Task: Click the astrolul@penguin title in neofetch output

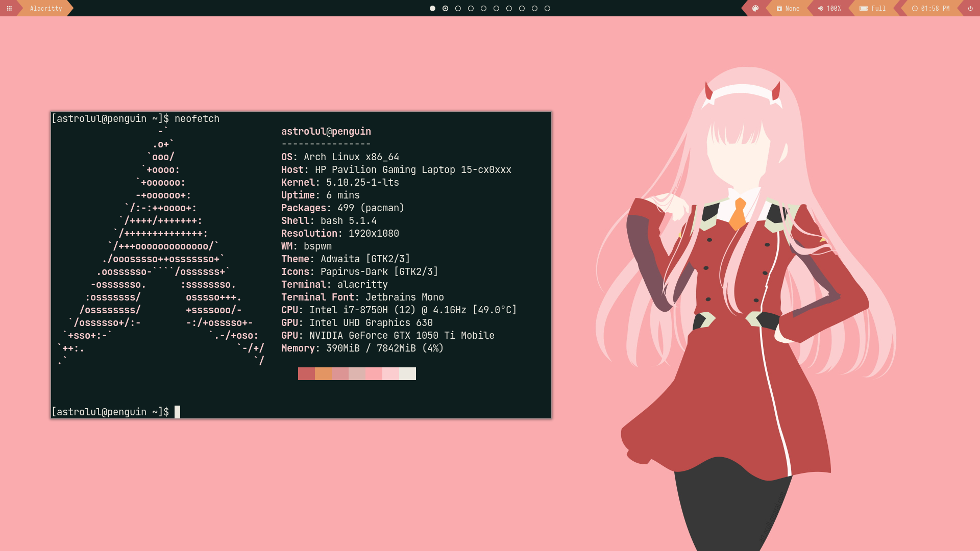Action: [x=326, y=131]
